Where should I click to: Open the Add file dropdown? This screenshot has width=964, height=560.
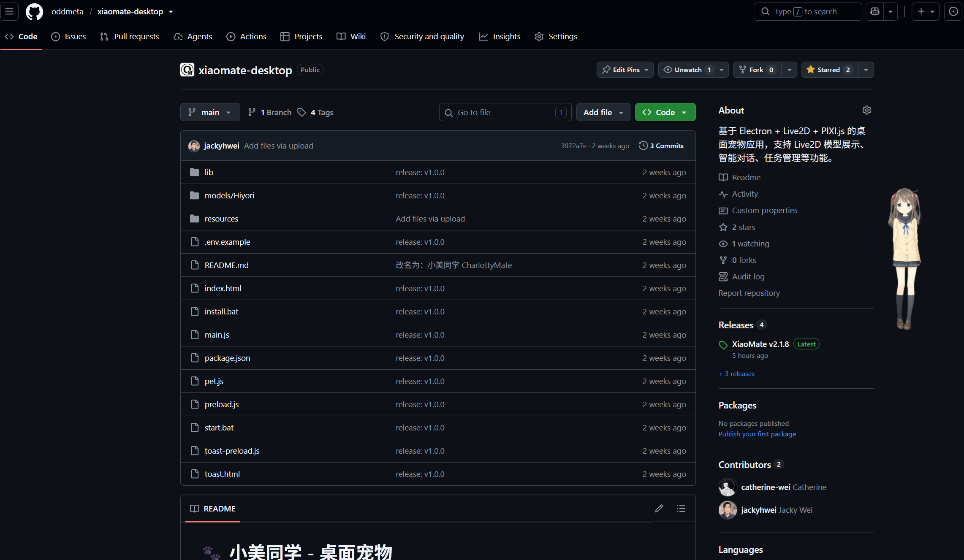coord(603,112)
